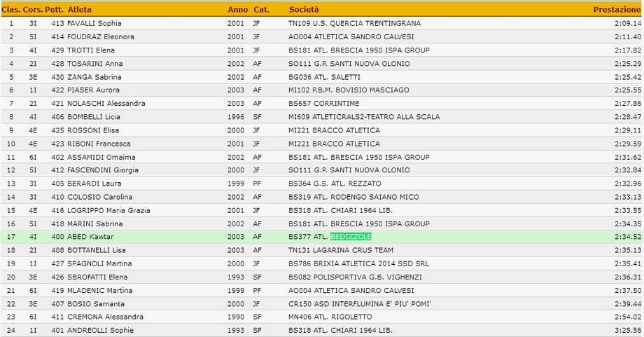Select athlete CREMONA Alessandra
The width and height of the screenshot is (644, 337).
point(105,317)
